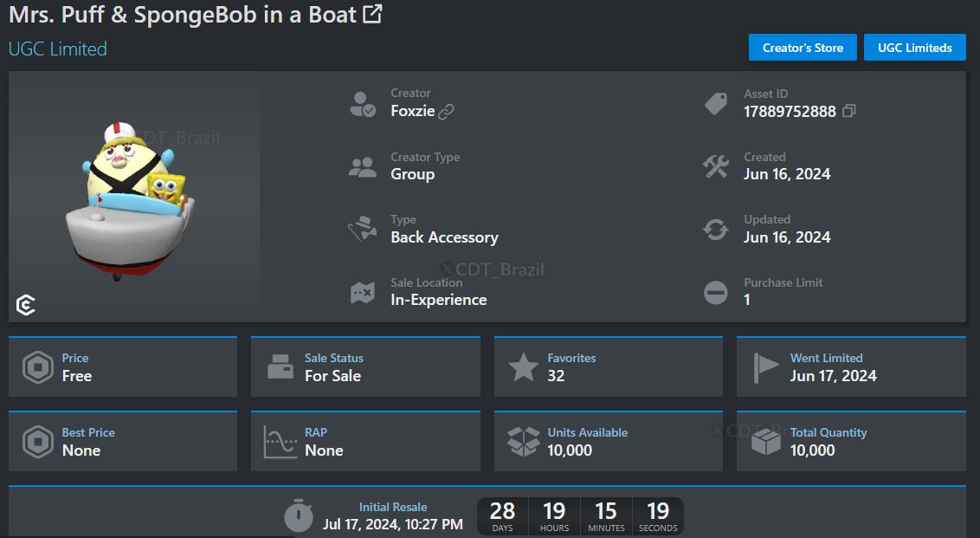Click the verified creator person icon
The image size is (980, 538).
(x=363, y=105)
